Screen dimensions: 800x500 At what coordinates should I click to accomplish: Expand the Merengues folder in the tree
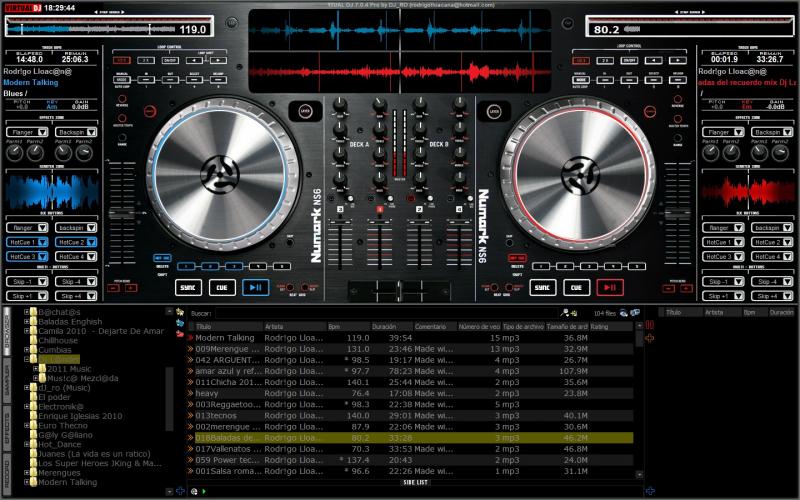(27, 473)
